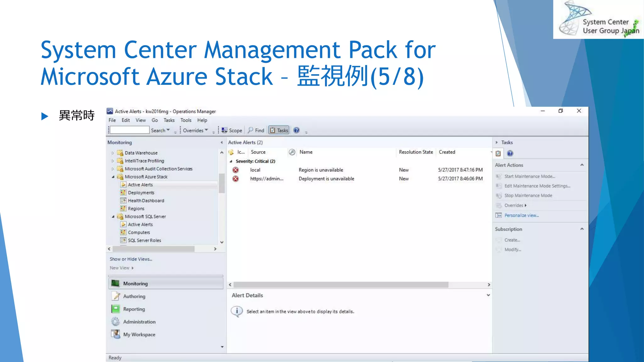The height and width of the screenshot is (362, 644).
Task: Click alerts list horizontal scrollbar
Action: (341, 285)
